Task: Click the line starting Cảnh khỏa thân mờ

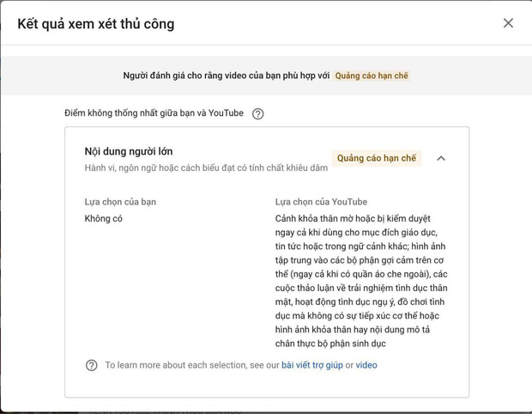Action: [353, 219]
